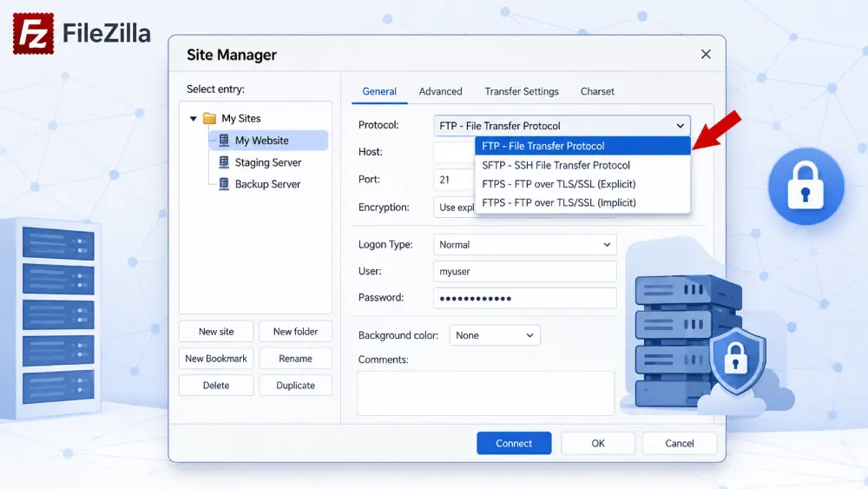Open the Logon Type dropdown
868x489 pixels.
point(525,244)
